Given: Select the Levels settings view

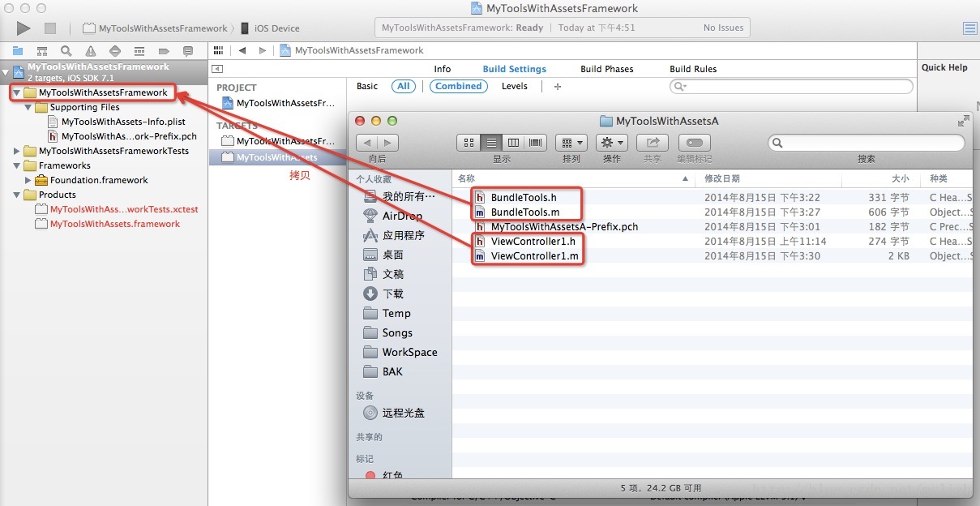Looking at the screenshot, I should pyautogui.click(x=515, y=86).
